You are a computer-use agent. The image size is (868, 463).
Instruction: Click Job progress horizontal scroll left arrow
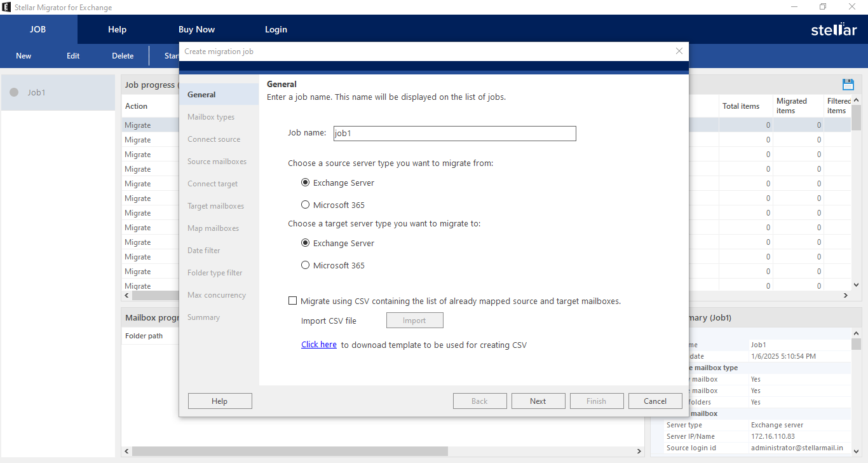126,296
